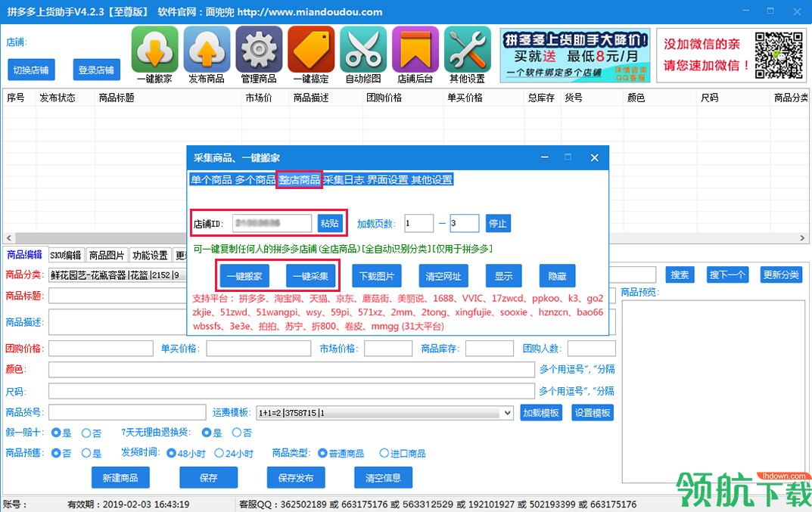The width and height of the screenshot is (812, 512).
Task: Select 普通商品 type radio
Action: [322, 454]
